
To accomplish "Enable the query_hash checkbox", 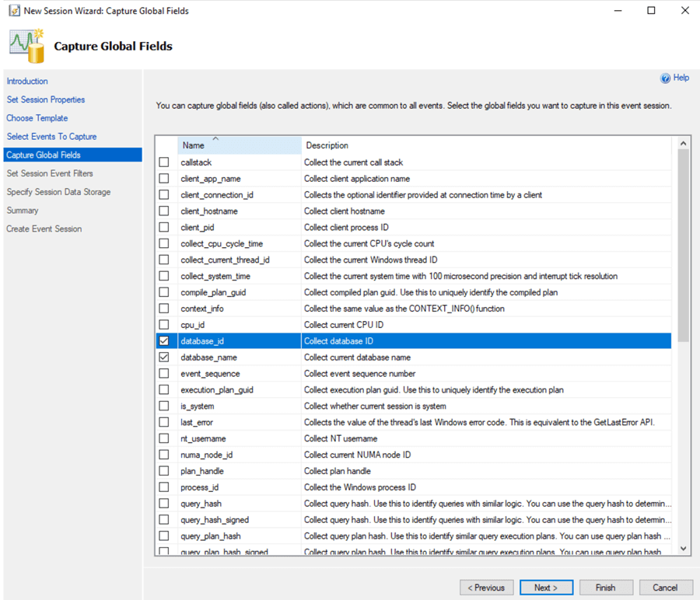I will (165, 503).
